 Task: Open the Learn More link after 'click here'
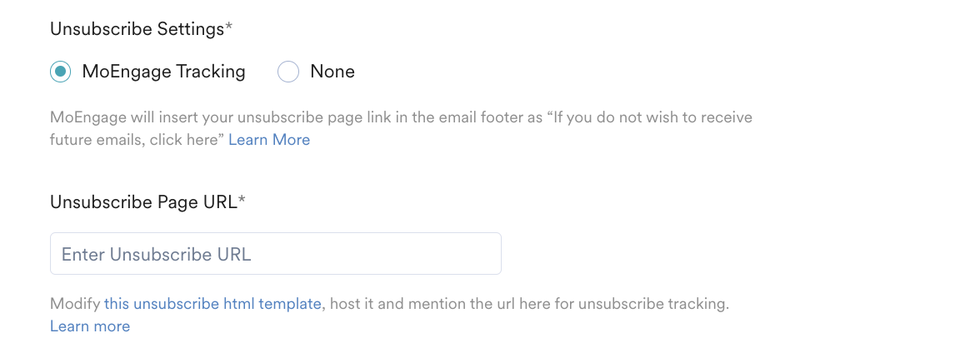tap(269, 139)
